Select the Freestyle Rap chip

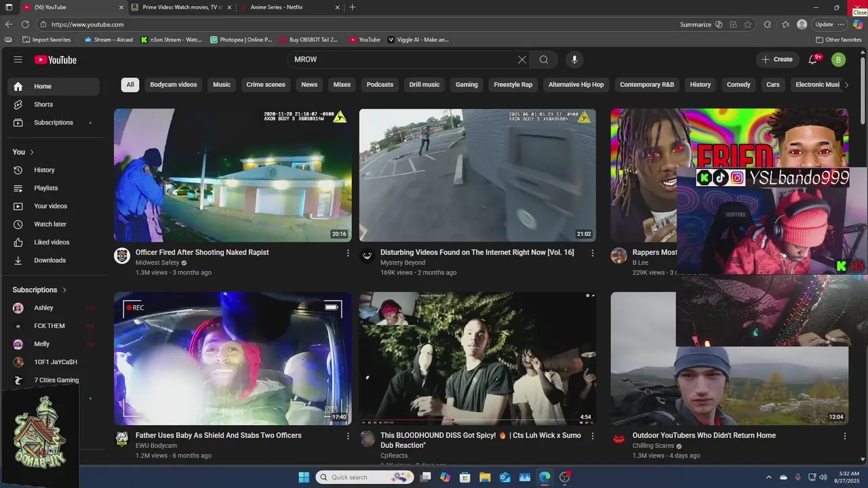(x=513, y=85)
